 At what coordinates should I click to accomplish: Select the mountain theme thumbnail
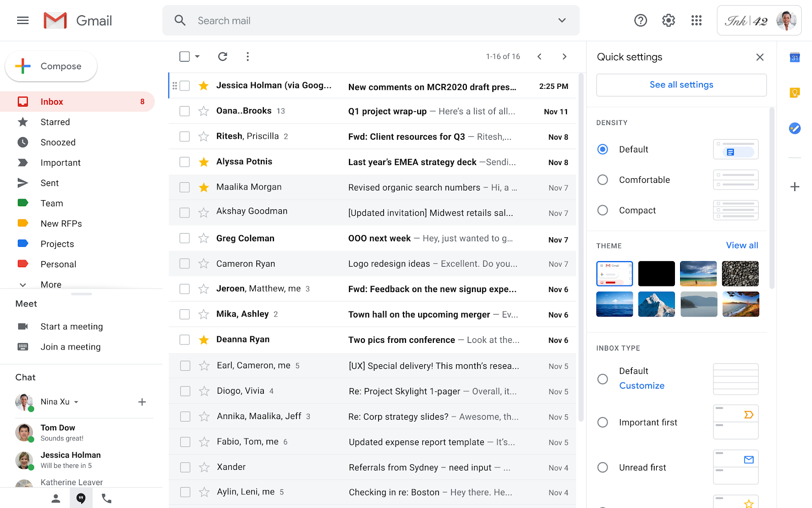point(656,304)
